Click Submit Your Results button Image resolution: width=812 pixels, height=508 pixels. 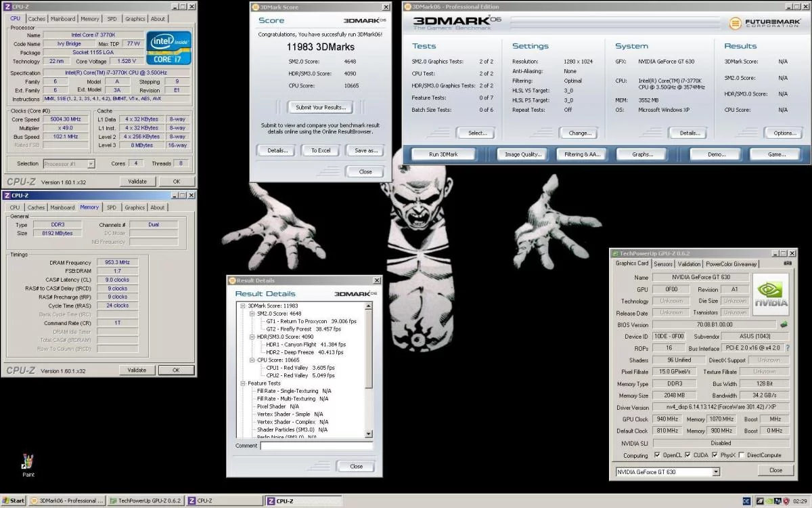(321, 107)
